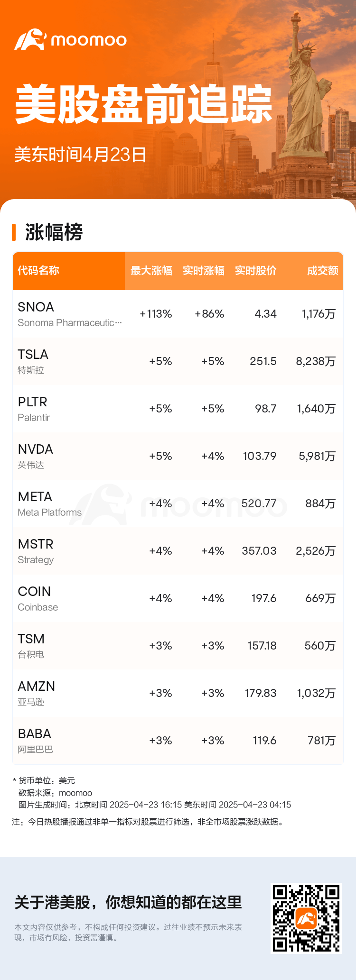Viewport: 356px width, 980px height.
Task: Click the 美股盘前追踪 headline title
Action: 144,105
